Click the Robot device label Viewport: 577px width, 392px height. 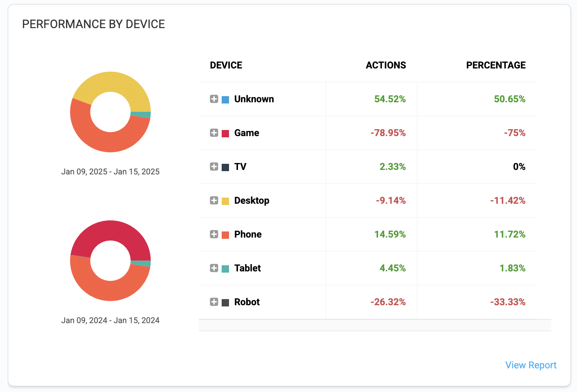point(247,302)
